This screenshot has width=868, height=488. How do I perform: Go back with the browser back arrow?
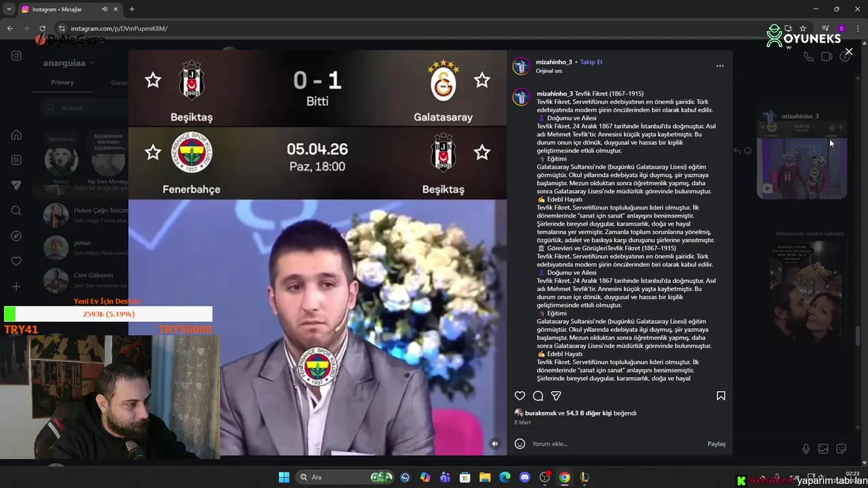tap(9, 28)
